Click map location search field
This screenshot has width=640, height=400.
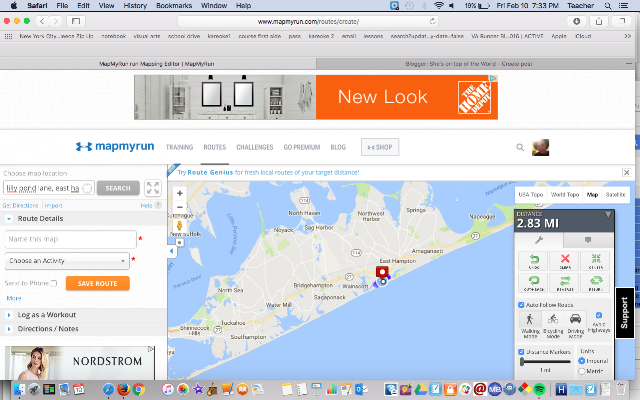coord(49,188)
